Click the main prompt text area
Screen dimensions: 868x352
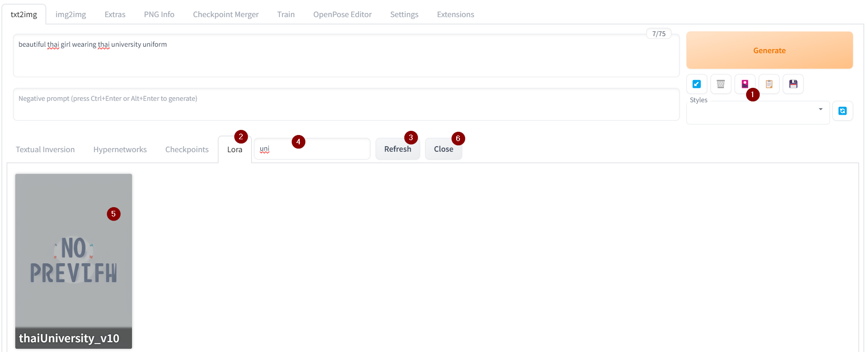click(x=346, y=56)
